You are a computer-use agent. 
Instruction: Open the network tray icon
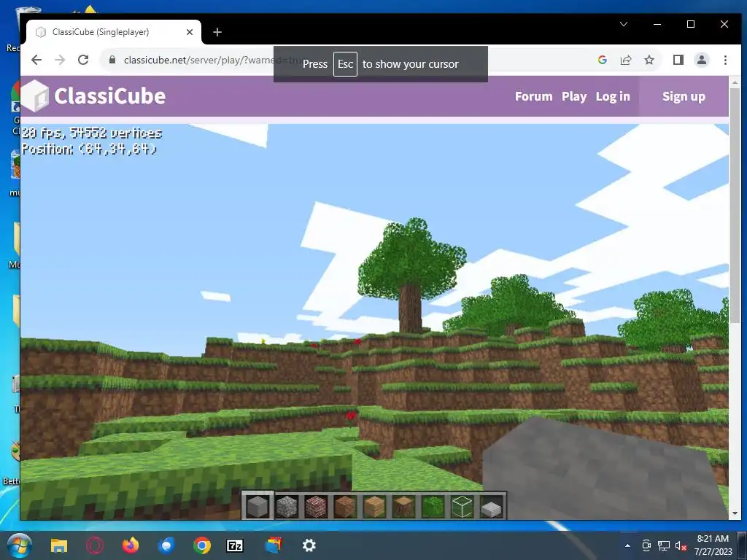(x=664, y=545)
